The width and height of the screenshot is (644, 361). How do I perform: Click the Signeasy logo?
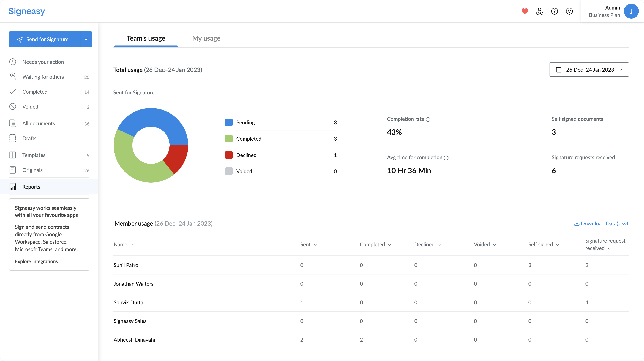pyautogui.click(x=27, y=11)
